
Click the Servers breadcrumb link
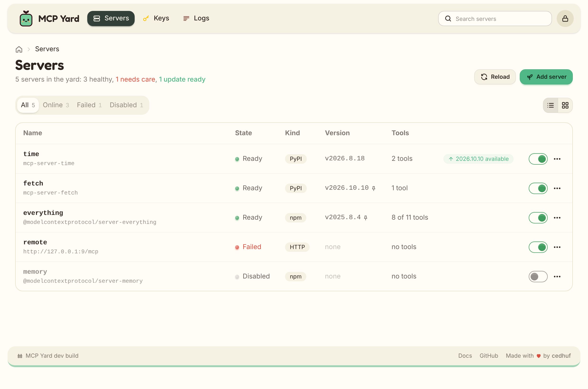point(47,49)
